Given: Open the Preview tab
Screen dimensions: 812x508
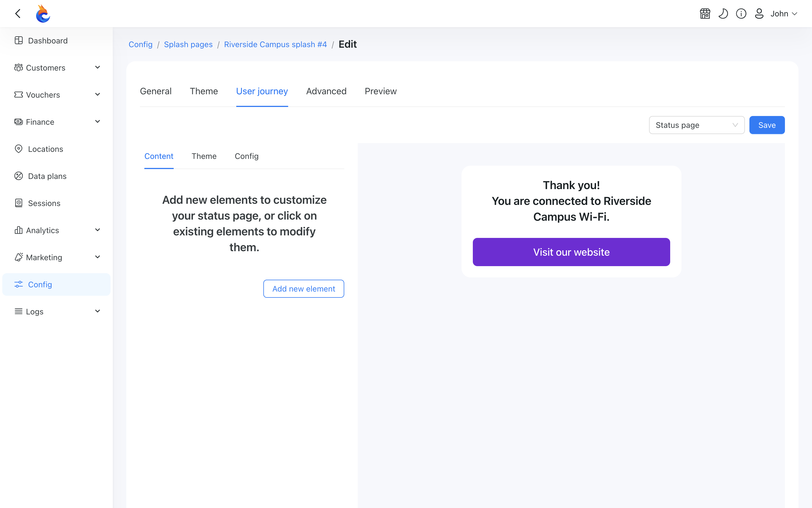Looking at the screenshot, I should [x=381, y=91].
